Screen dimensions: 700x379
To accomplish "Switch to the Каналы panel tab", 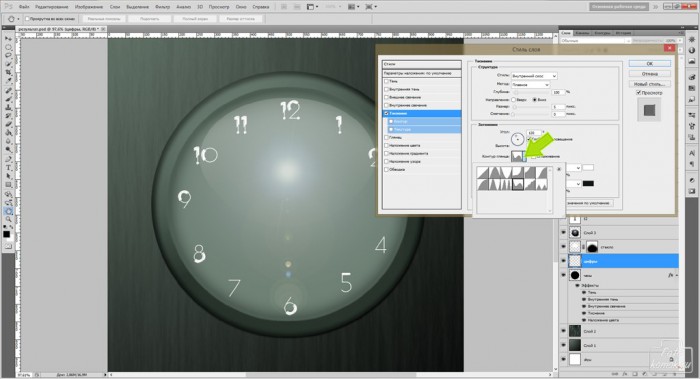I will 582,33.
